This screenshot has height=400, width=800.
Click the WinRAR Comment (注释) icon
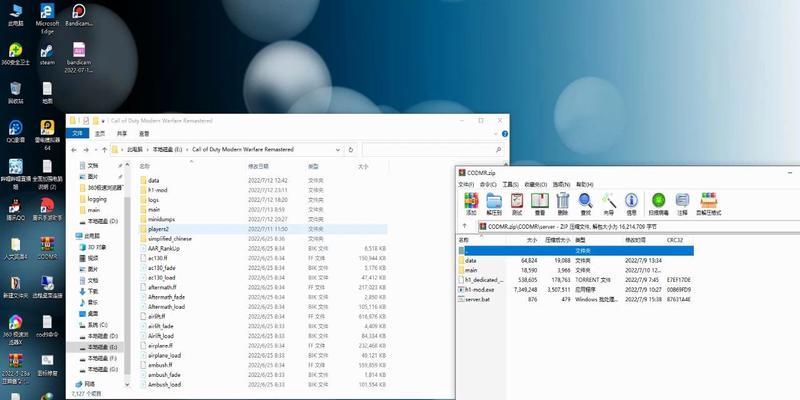point(682,201)
